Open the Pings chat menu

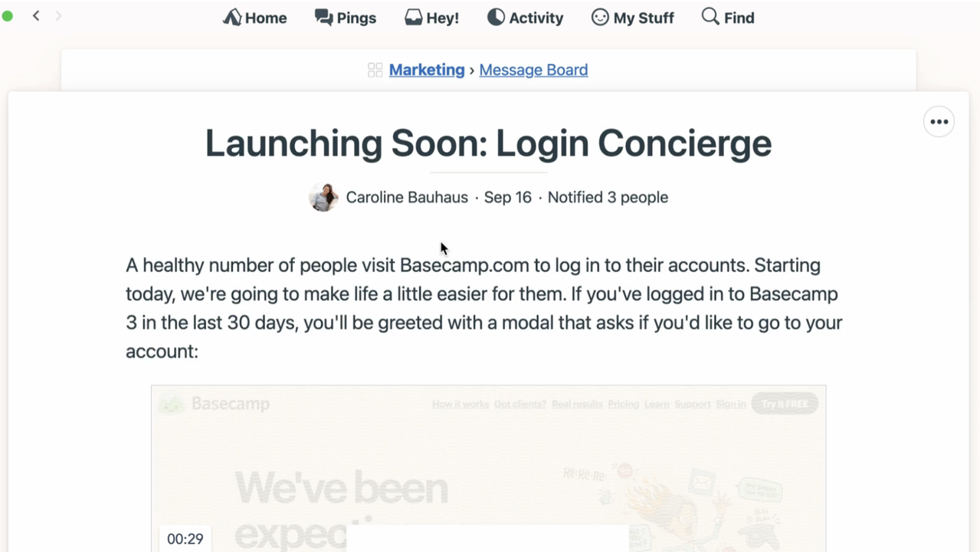(x=346, y=18)
